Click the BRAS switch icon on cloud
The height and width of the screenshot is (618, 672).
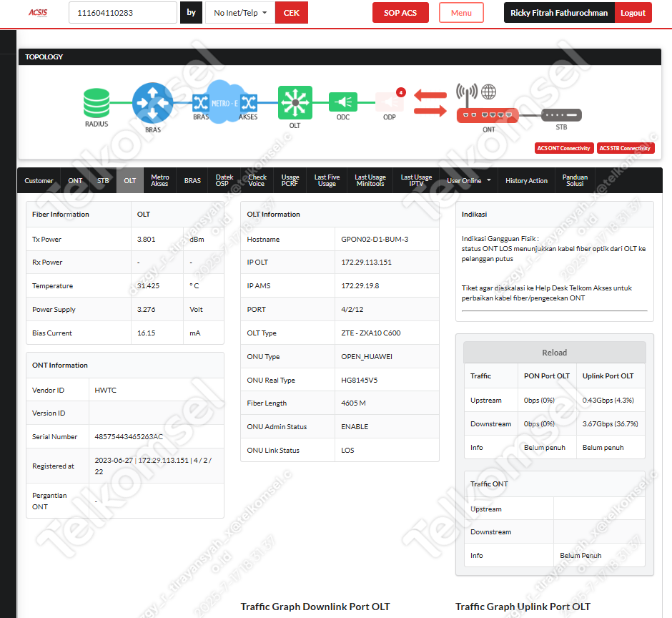point(201,103)
